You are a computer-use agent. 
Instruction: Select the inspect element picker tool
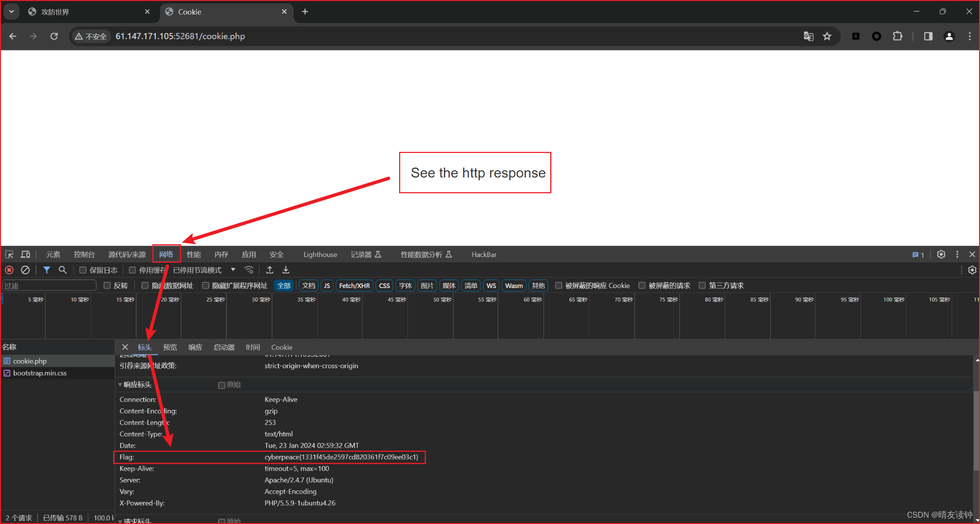[x=9, y=254]
